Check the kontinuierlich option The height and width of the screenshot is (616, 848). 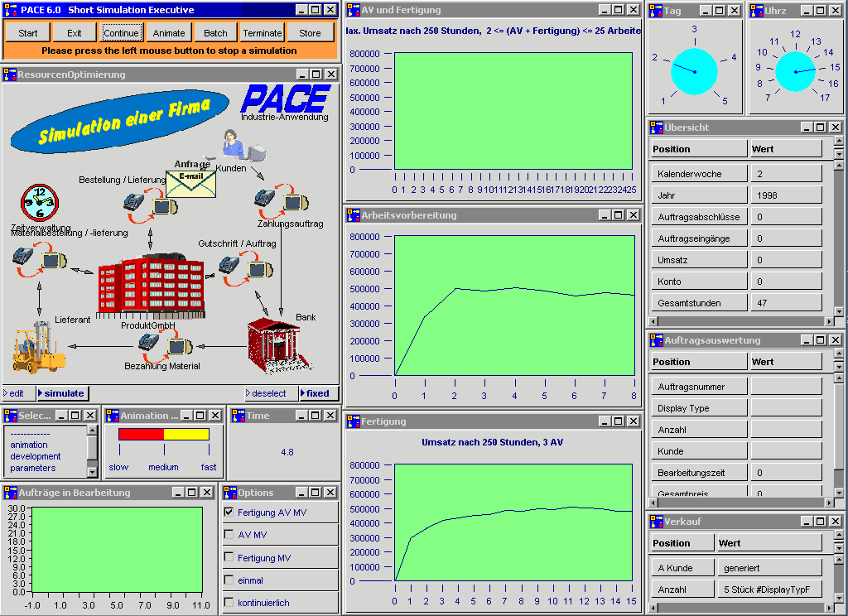(x=229, y=602)
